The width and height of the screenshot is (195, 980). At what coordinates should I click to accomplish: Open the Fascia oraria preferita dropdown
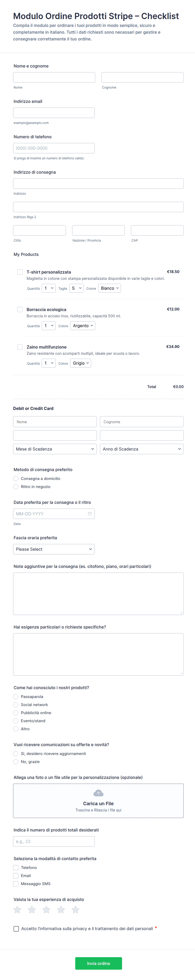(x=54, y=549)
